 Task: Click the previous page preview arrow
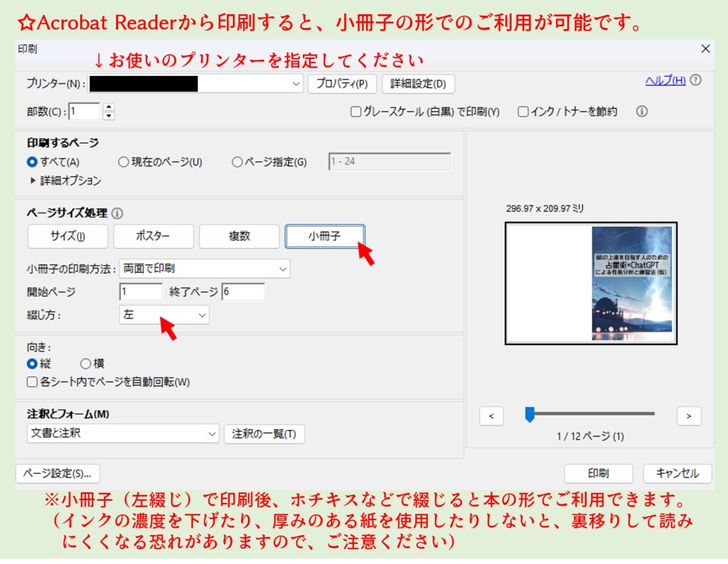491,416
